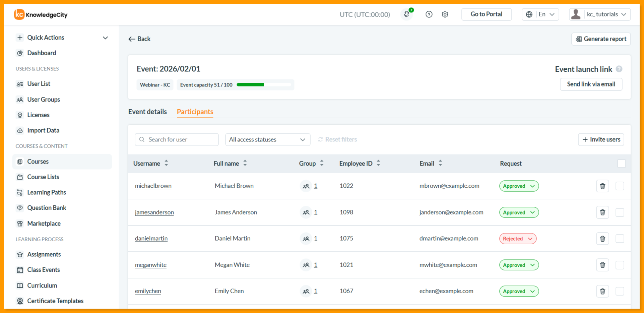Switch to the Event details tab
This screenshot has width=644, height=313.
pos(147,112)
